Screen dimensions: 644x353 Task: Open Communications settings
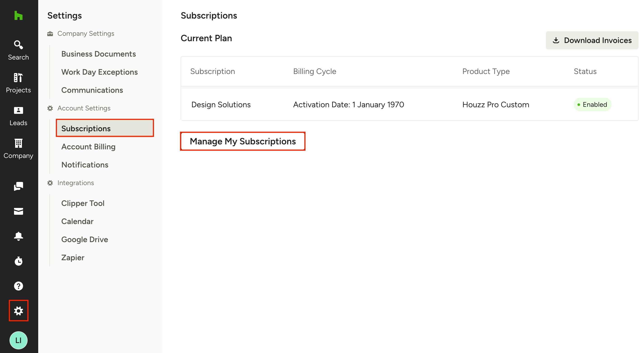pos(92,90)
